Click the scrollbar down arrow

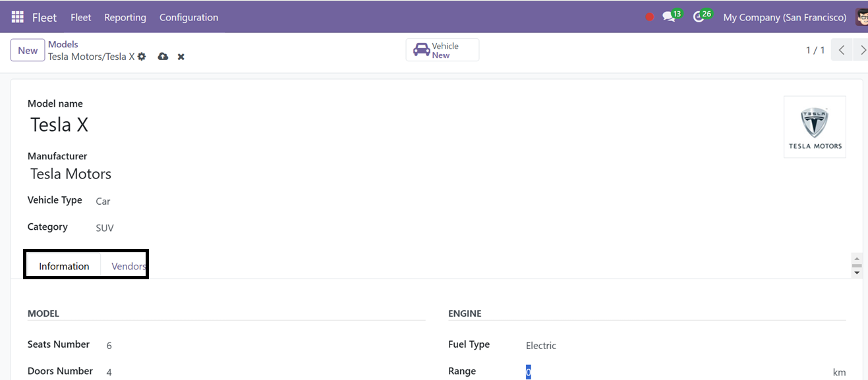pyautogui.click(x=857, y=272)
